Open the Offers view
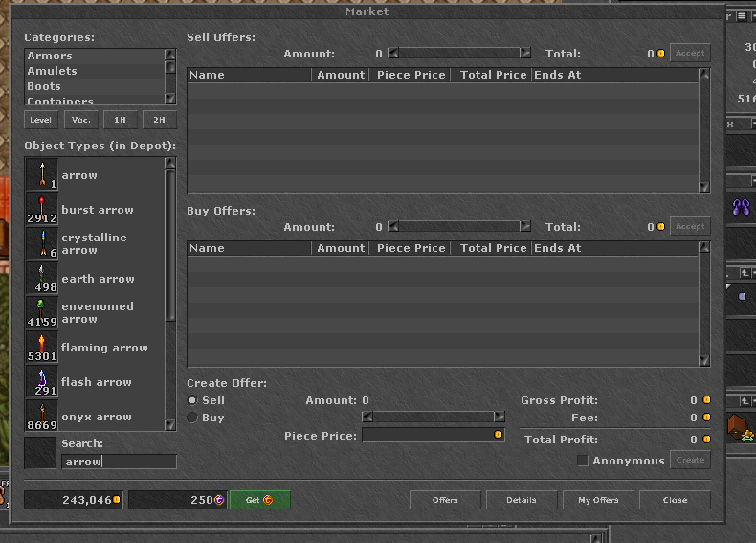Image resolution: width=756 pixels, height=543 pixels. pos(445,500)
